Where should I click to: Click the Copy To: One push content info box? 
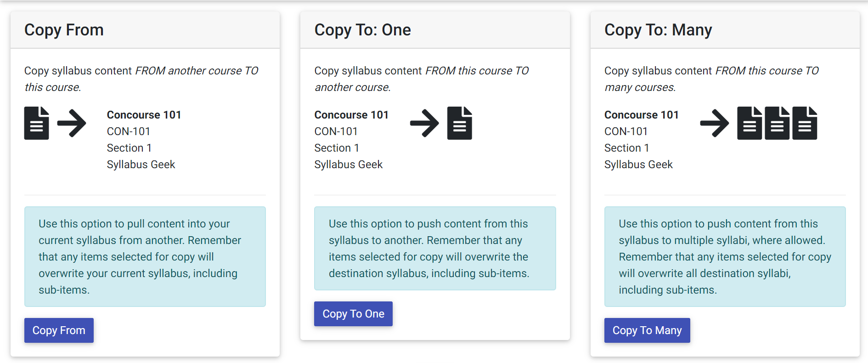435,248
